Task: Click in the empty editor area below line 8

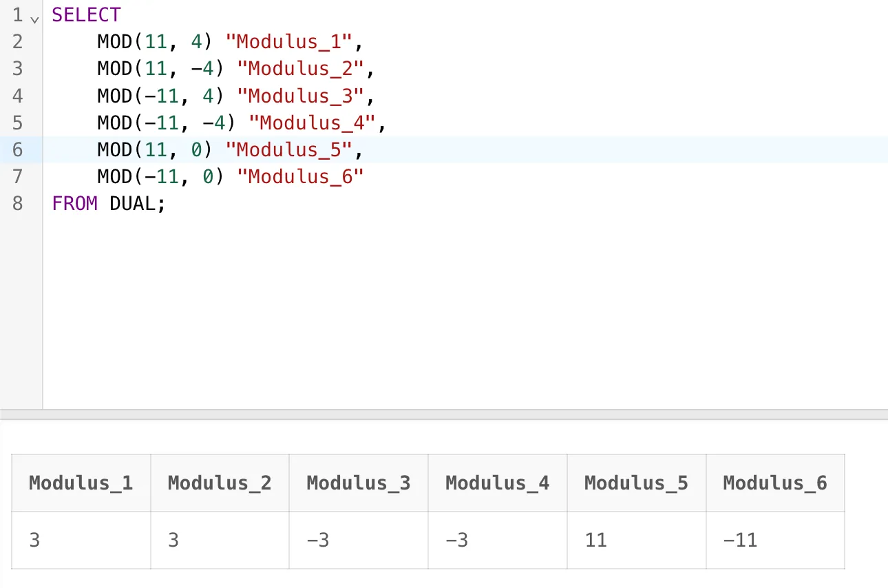Action: click(465, 313)
